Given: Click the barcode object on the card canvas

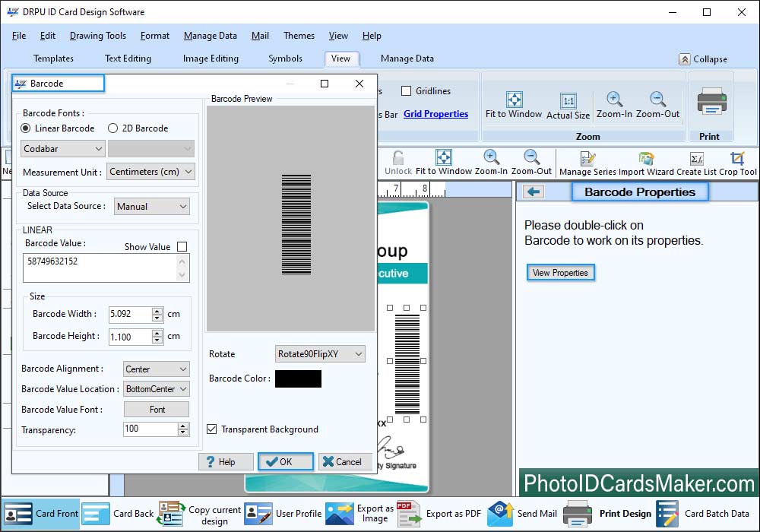Looking at the screenshot, I should [x=407, y=363].
